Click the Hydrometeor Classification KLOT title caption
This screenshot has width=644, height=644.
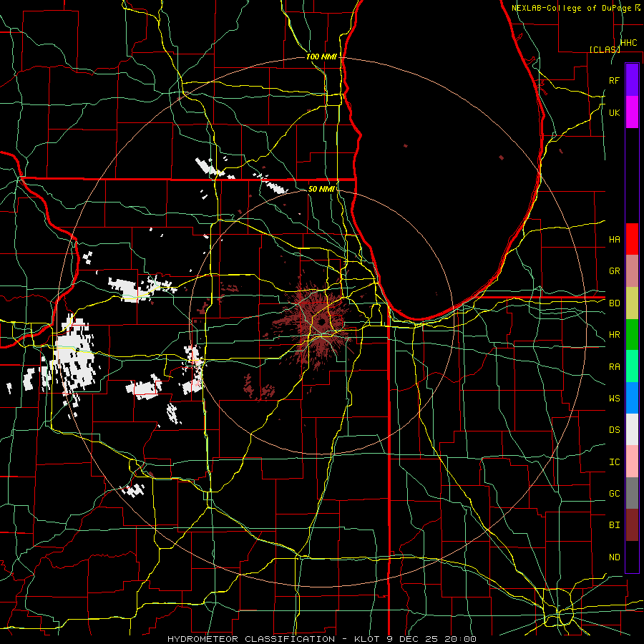(322, 639)
